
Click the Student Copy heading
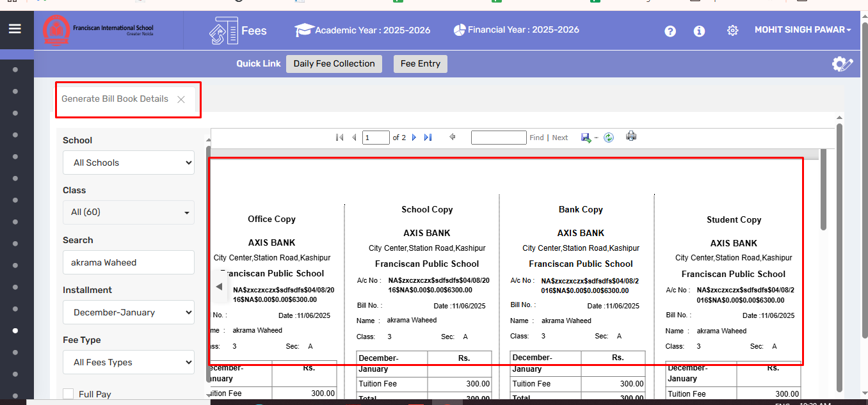click(x=734, y=219)
